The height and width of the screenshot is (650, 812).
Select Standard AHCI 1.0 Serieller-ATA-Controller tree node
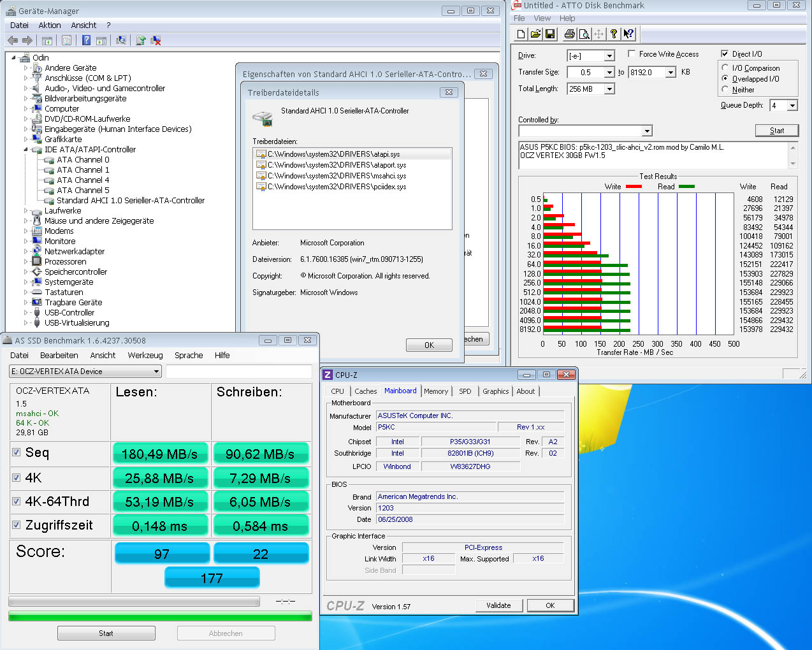[131, 200]
